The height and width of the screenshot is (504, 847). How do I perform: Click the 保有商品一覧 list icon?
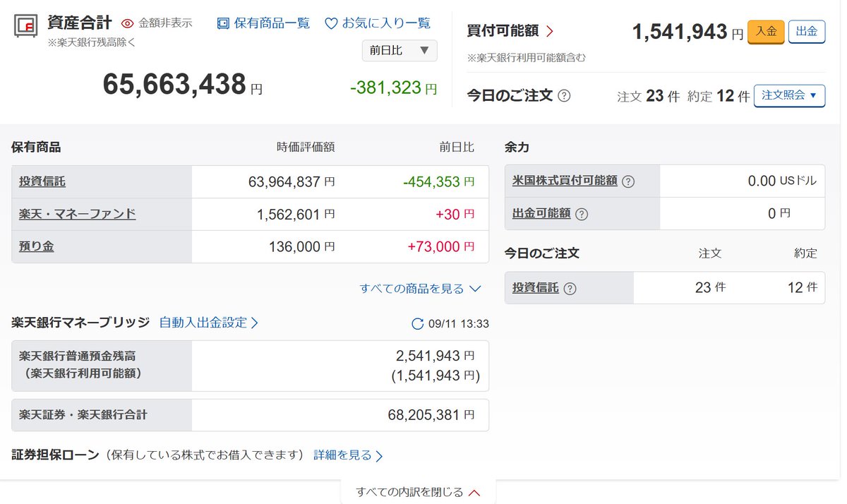pos(223,23)
